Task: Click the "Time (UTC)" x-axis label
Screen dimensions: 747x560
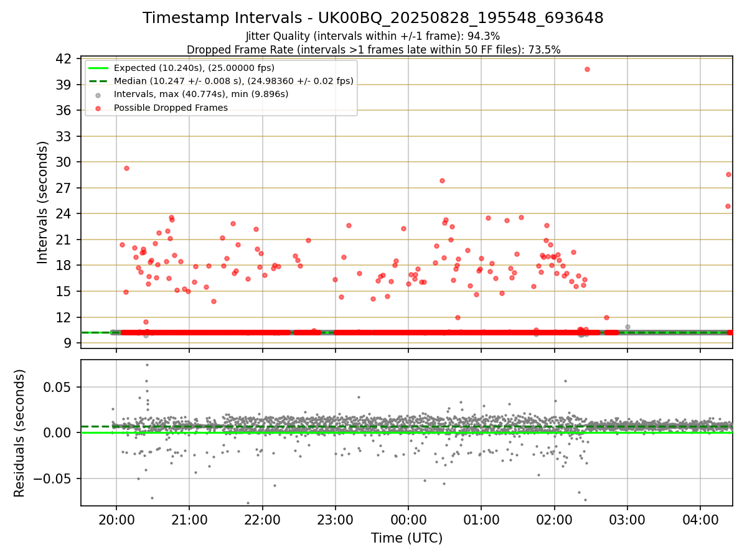Action: point(406,538)
